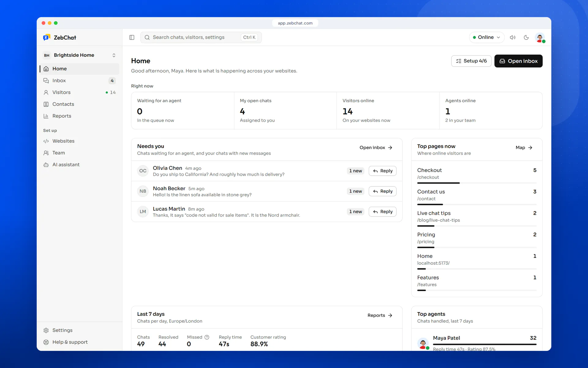
Task: Reply to Noah Becker
Action: (383, 191)
